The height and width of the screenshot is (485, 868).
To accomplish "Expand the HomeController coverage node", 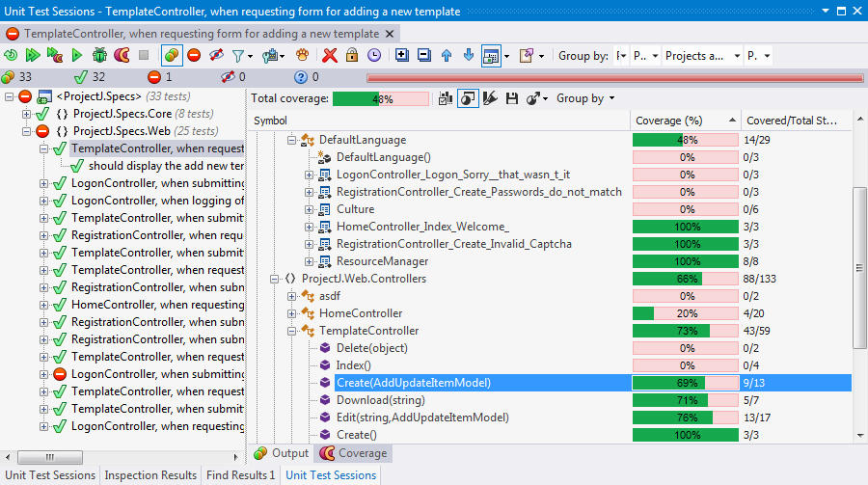I will pos(292,313).
